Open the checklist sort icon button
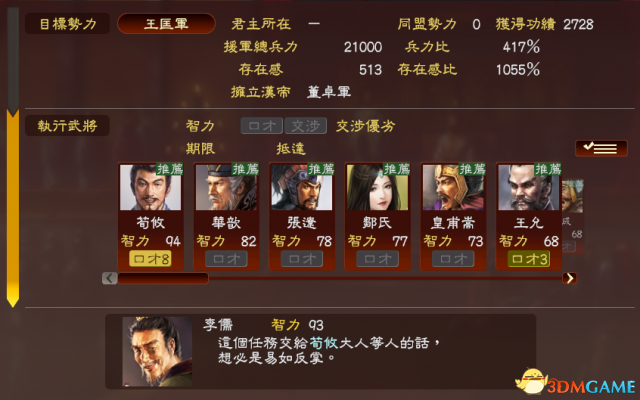Image resolution: width=640 pixels, height=400 pixels. [x=601, y=148]
